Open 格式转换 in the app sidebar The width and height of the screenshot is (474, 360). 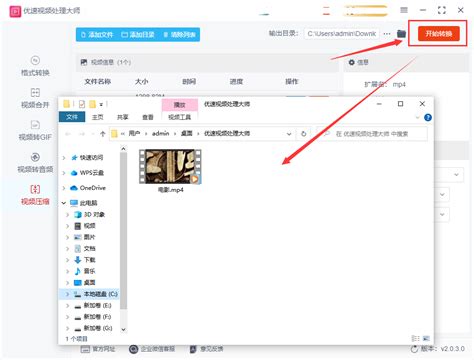coord(35,66)
